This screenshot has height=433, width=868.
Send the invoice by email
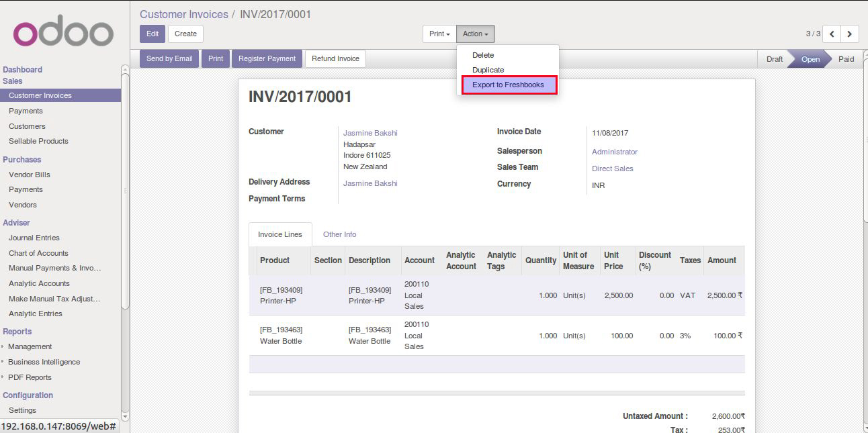click(169, 58)
